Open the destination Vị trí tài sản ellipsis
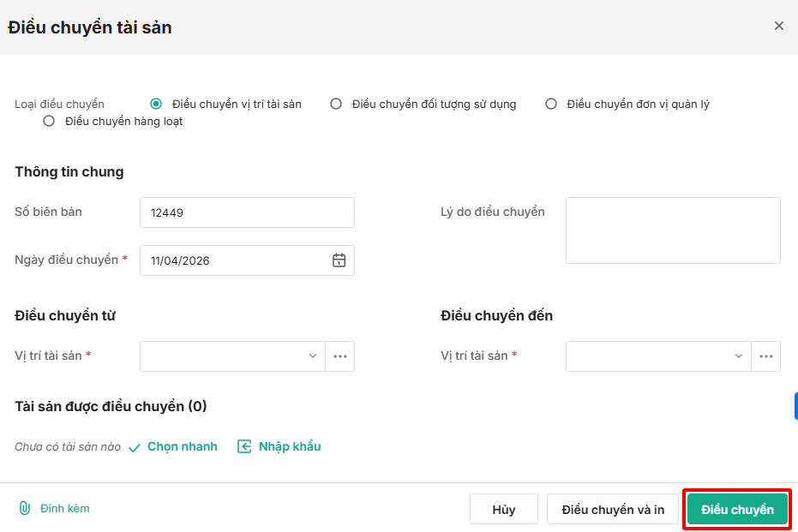 coord(766,356)
